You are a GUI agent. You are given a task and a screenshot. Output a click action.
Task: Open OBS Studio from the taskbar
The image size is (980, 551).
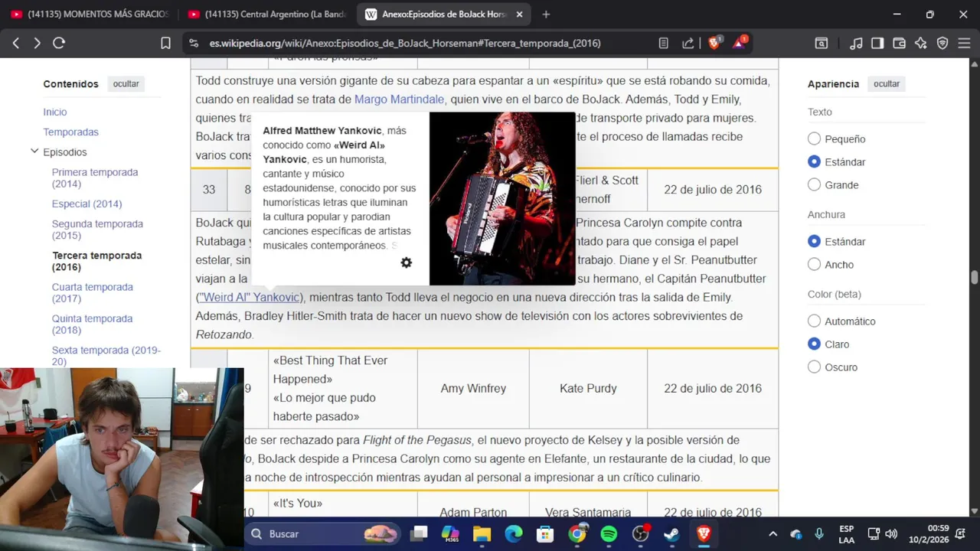click(x=641, y=533)
